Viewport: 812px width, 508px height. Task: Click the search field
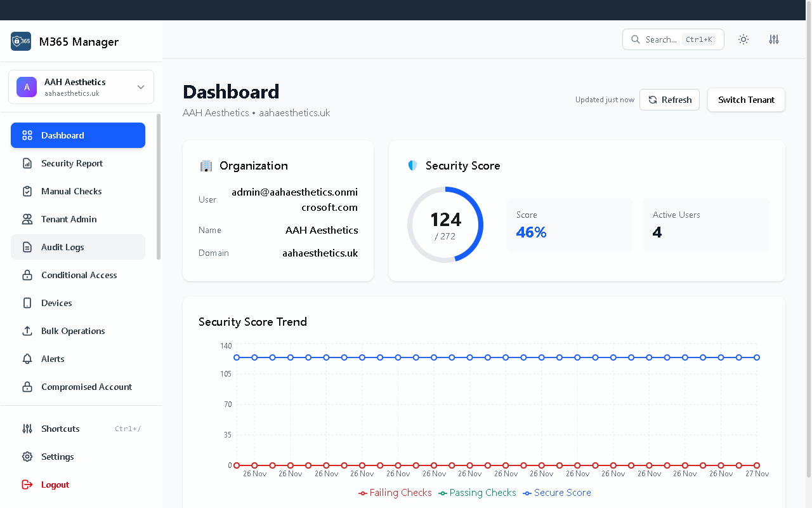[666, 39]
